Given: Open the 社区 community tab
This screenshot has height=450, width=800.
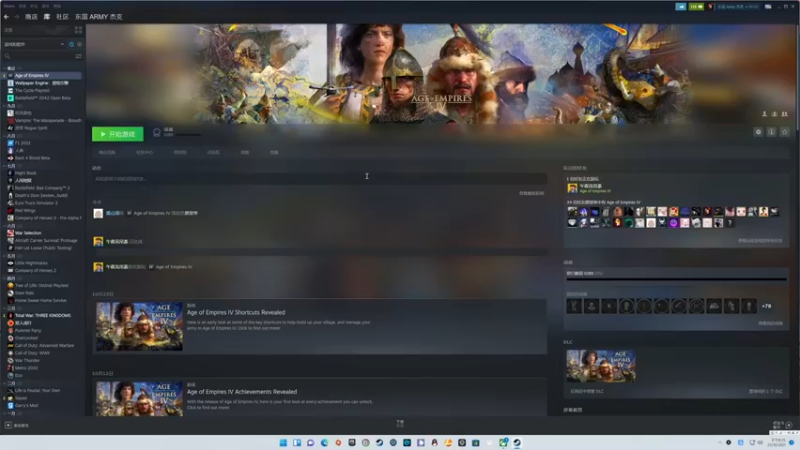Looking at the screenshot, I should tap(62, 17).
